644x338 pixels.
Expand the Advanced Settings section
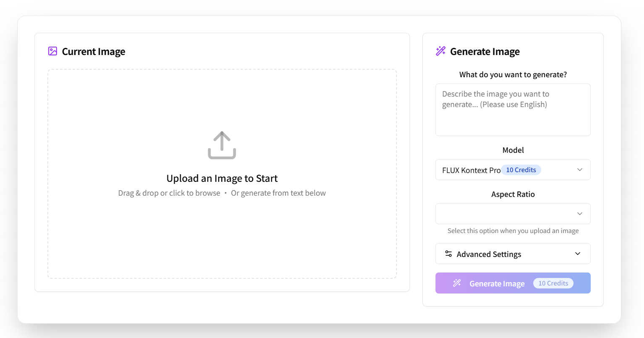(513, 254)
